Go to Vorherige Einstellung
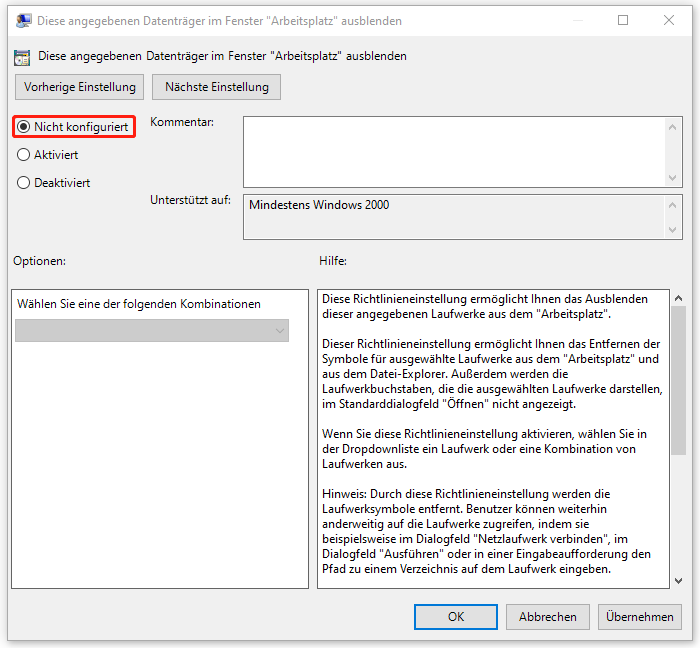The image size is (700, 648). click(x=79, y=87)
